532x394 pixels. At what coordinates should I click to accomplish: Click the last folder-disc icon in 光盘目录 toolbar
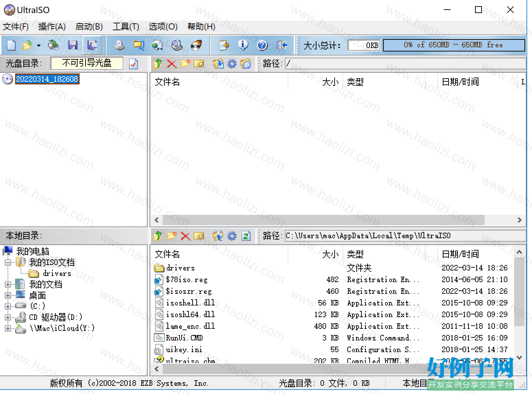click(246, 63)
